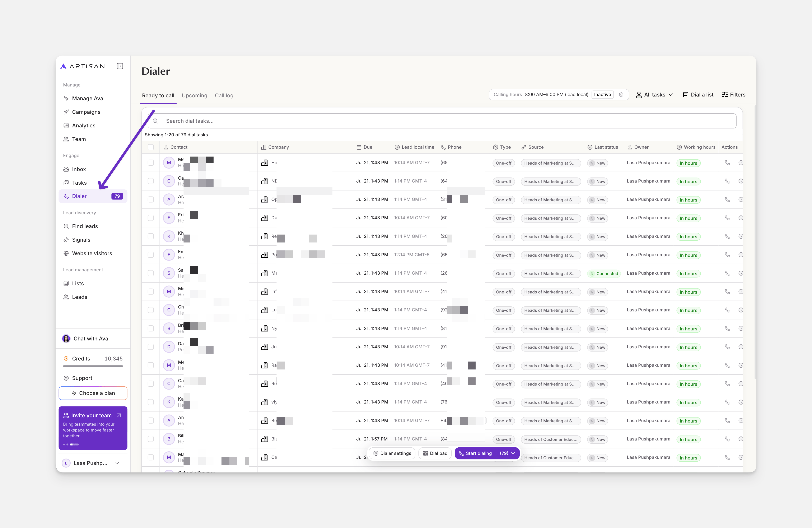Check the row with avatar K near Ka
812x528 pixels.
tap(151, 402)
